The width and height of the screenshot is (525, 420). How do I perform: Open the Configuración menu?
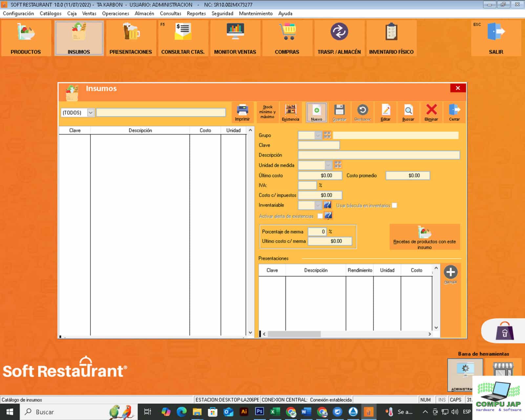click(18, 13)
